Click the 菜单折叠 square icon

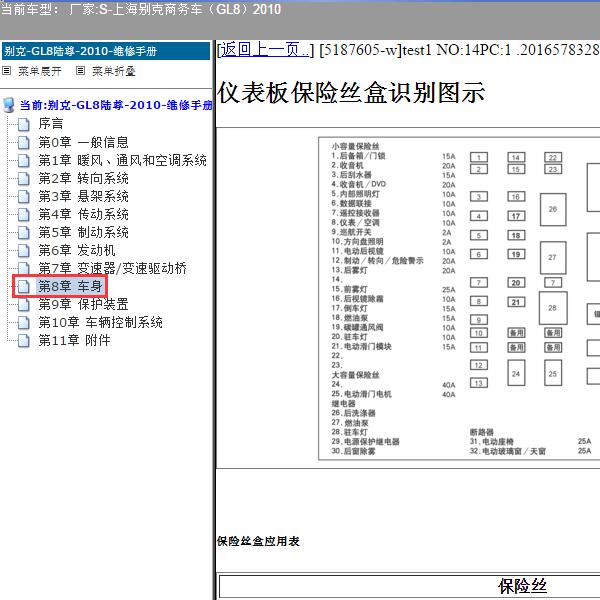(x=80, y=71)
